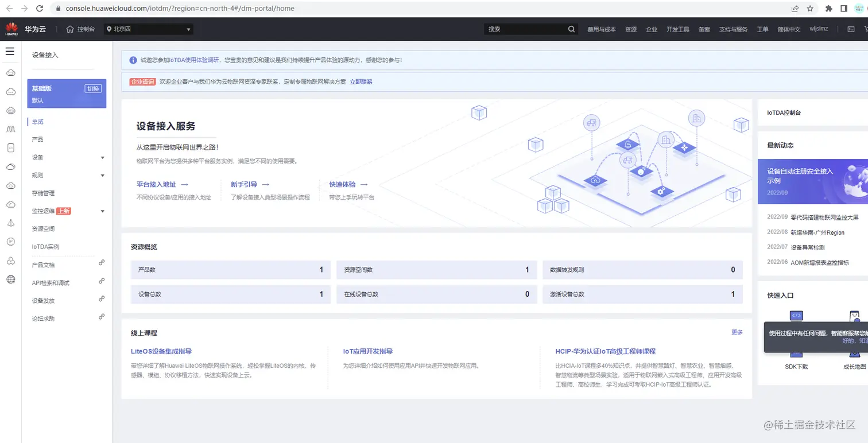Click the browser address bar URL
868x443 pixels.
pos(180,9)
